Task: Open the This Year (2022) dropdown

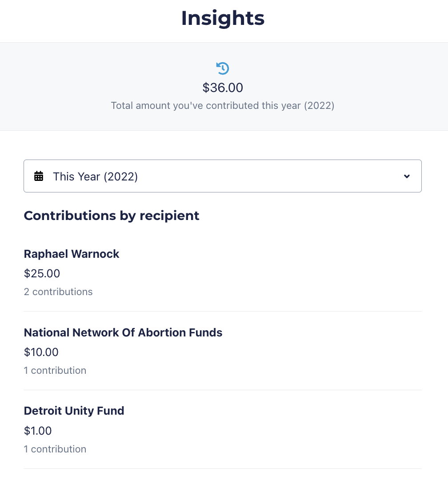Action: (222, 176)
